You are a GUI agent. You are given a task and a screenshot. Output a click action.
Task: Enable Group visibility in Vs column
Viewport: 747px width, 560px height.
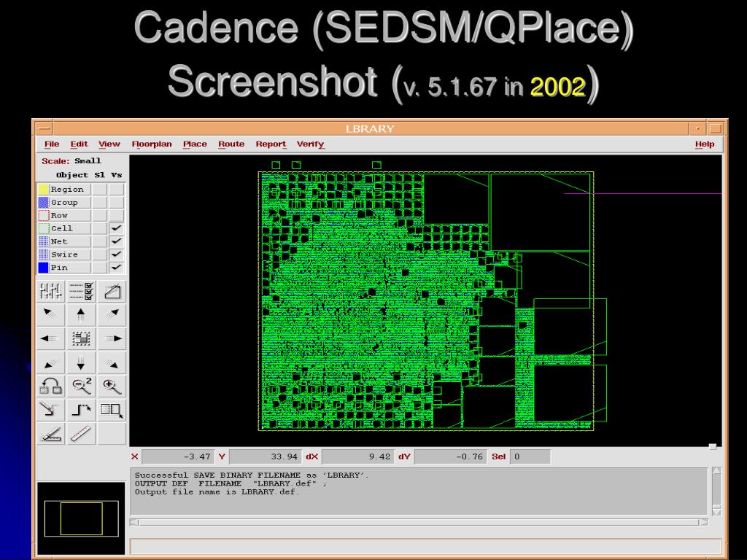coord(116,203)
